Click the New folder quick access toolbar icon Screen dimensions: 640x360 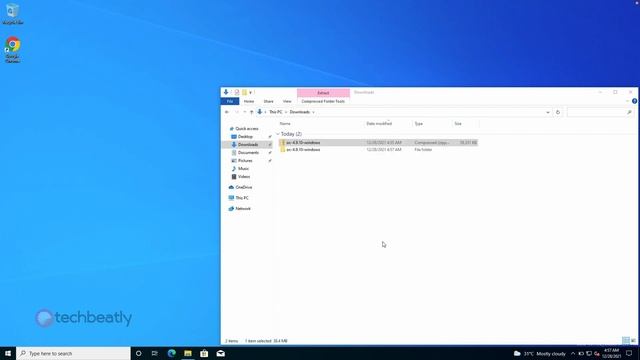coord(244,92)
